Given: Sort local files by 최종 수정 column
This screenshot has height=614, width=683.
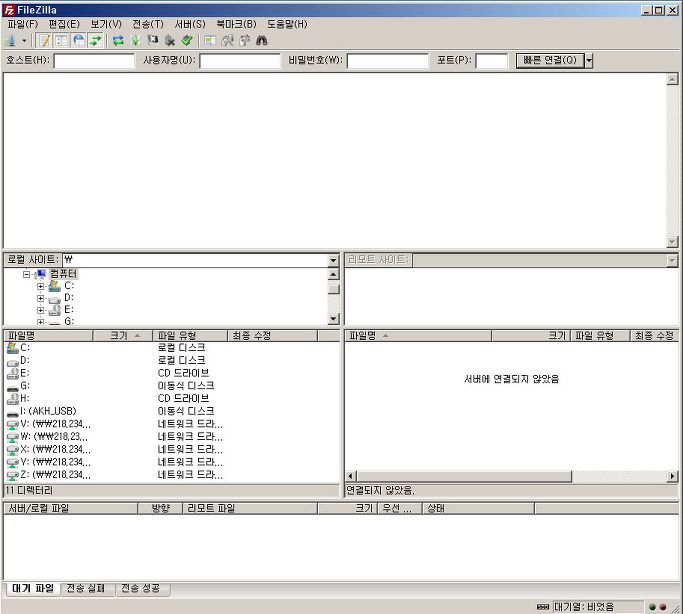Looking at the screenshot, I should click(273, 335).
